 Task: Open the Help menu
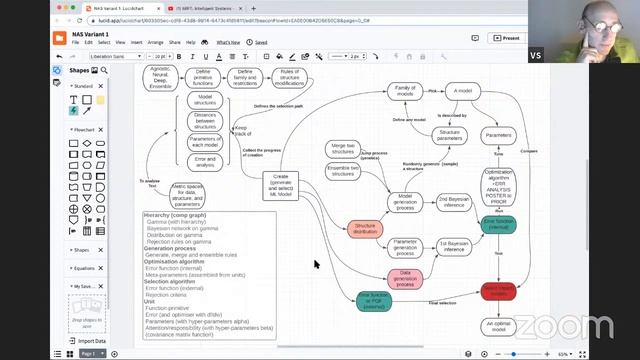pyautogui.click(x=191, y=42)
